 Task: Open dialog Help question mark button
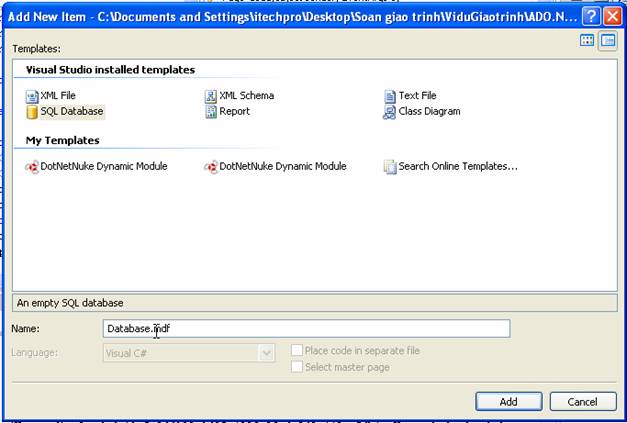pyautogui.click(x=591, y=17)
